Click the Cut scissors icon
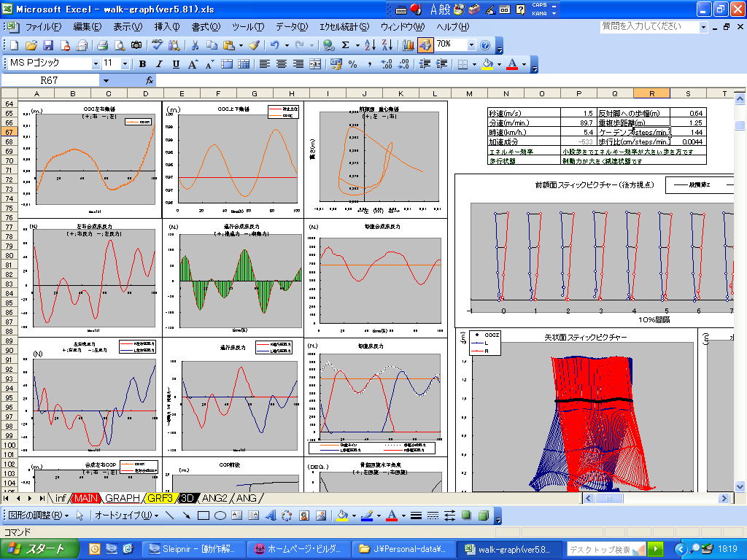This screenshot has height=560, width=747. [194, 45]
